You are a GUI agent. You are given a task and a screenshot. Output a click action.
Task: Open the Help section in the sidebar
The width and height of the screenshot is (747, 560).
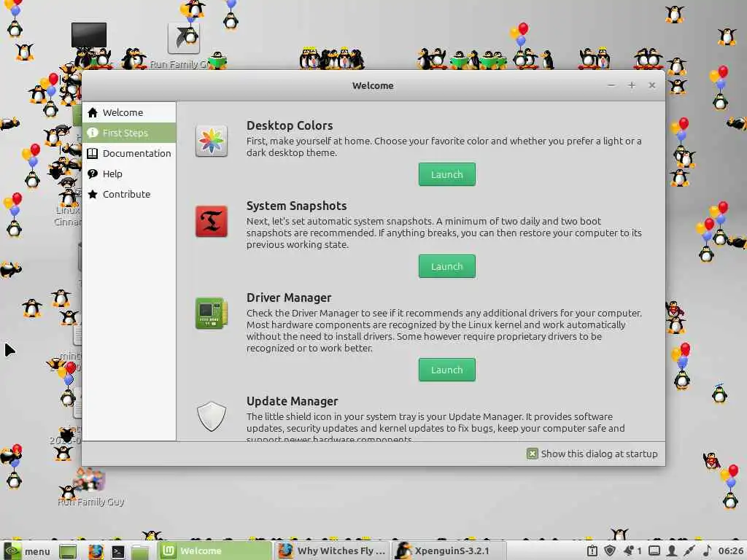(x=129, y=174)
